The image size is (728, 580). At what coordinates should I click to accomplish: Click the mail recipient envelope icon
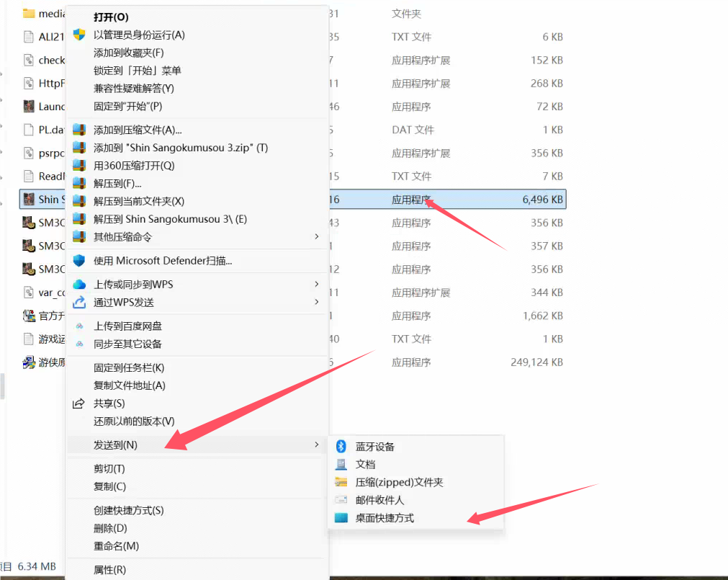point(341,500)
